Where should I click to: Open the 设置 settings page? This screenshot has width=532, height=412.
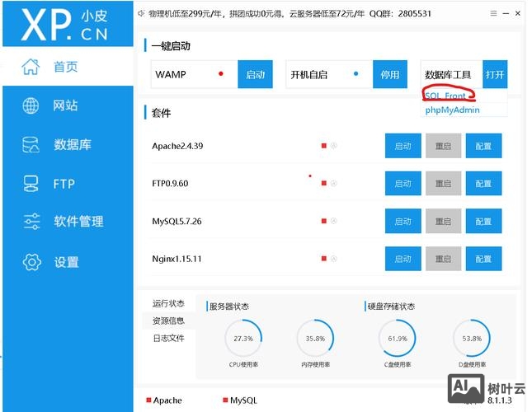68,262
